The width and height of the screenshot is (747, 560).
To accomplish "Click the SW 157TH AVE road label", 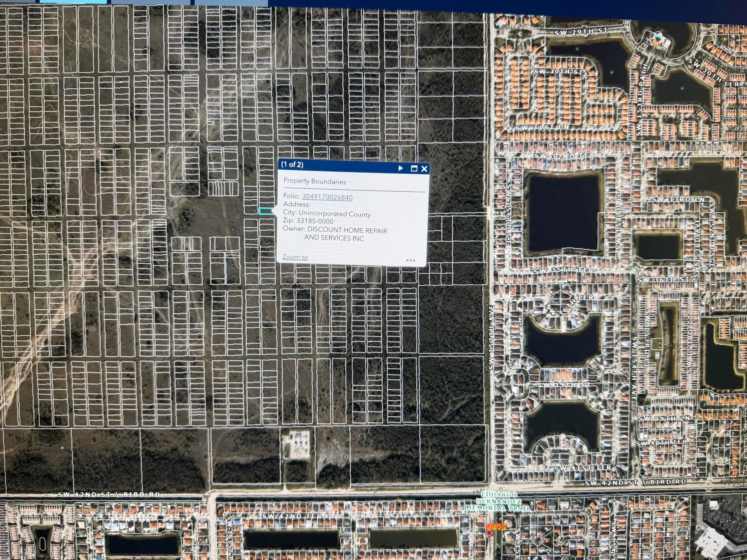I will click(x=491, y=337).
